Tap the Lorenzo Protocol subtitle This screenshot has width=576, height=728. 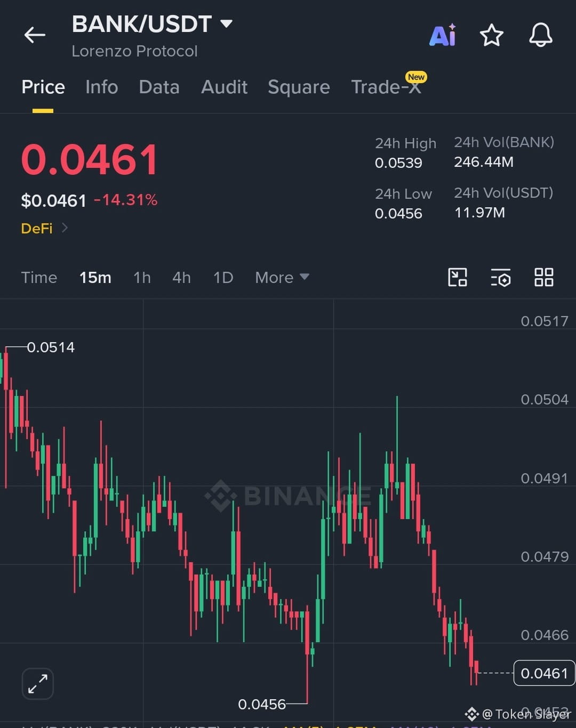pos(134,51)
